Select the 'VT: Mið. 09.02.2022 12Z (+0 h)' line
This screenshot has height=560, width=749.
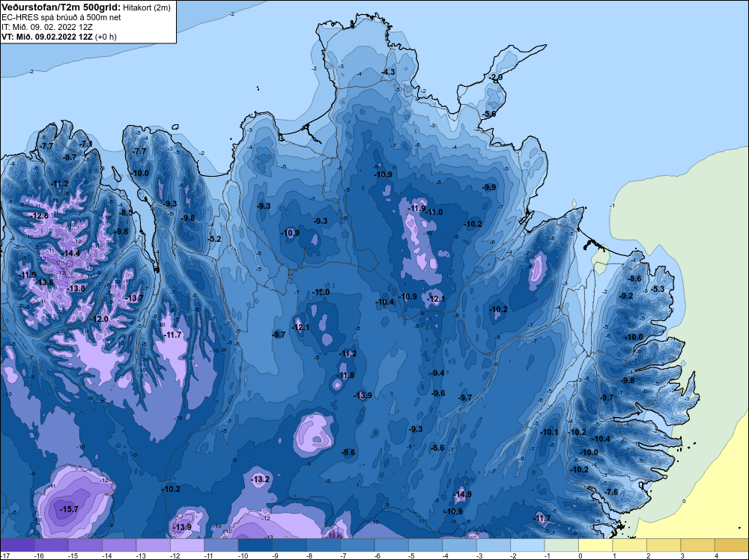tap(58, 37)
